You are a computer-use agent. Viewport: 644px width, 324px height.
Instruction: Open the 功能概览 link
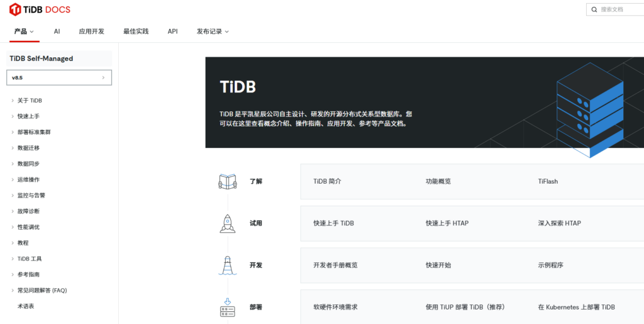[x=438, y=181]
